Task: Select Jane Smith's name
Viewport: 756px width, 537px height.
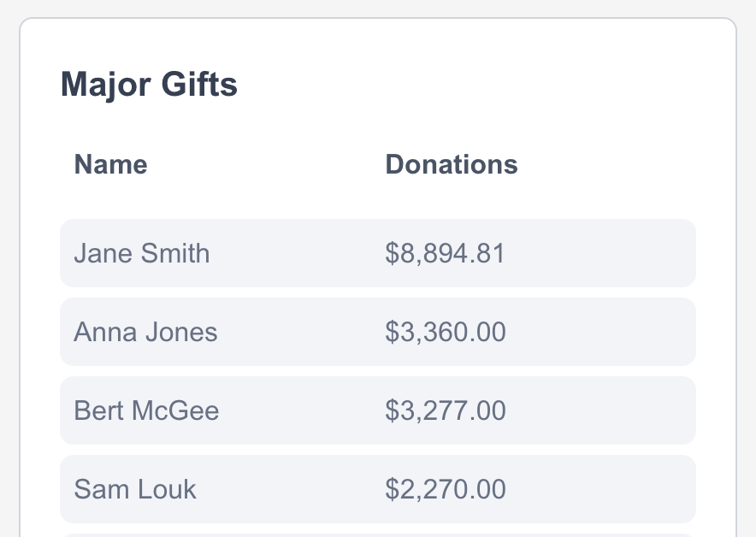Action: tap(142, 253)
